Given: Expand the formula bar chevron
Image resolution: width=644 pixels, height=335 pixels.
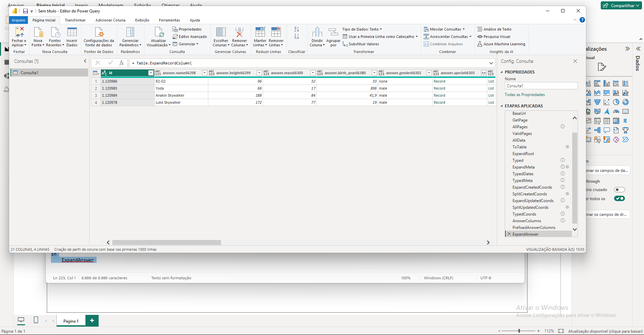Looking at the screenshot, I should pos(491,63).
